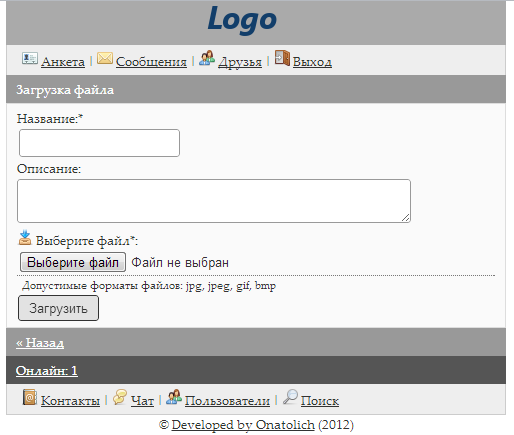Image resolution: width=514 pixels, height=435 pixels.
Task: Click the magnifier icon beside Поиск
Action: [290, 397]
